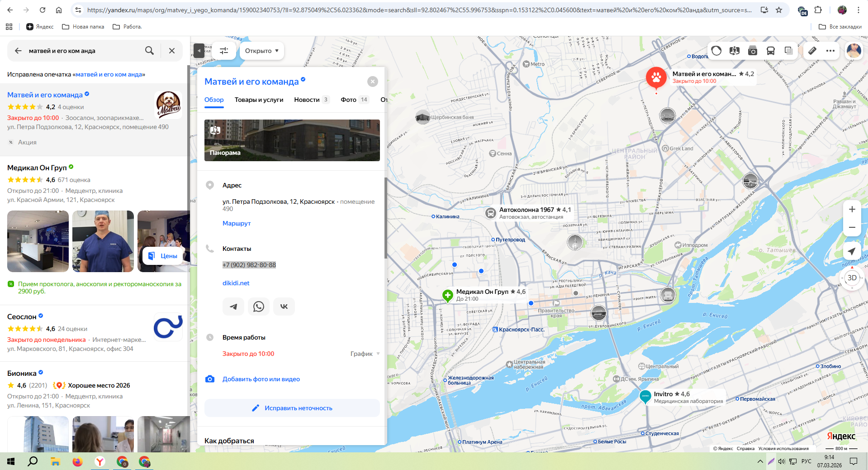Collapse the side panel with arrow

[199, 51]
